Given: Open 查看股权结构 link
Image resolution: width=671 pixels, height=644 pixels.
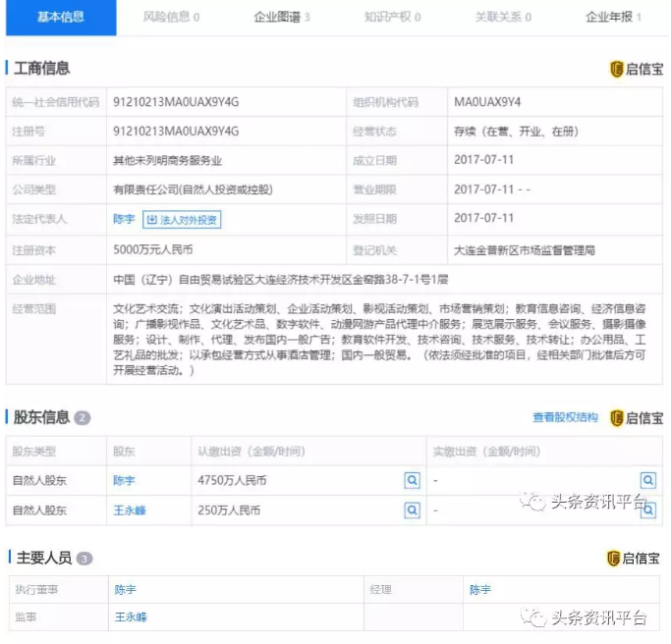Looking at the screenshot, I should [565, 417].
